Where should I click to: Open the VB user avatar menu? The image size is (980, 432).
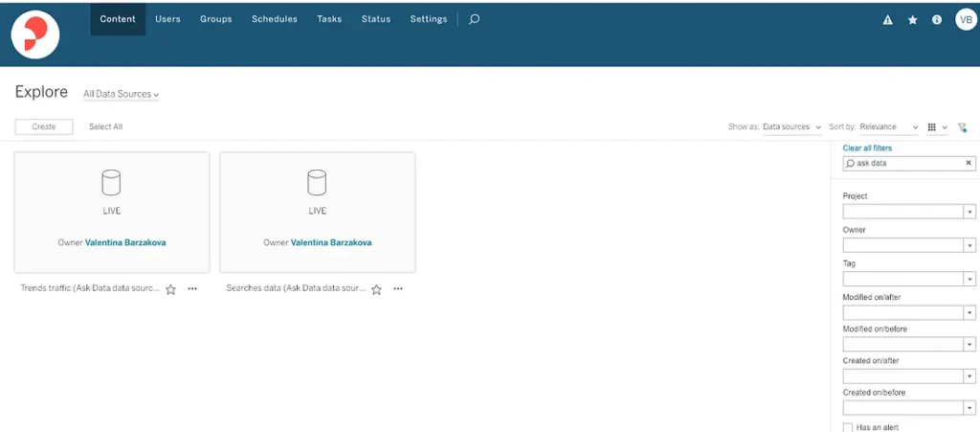[x=965, y=19]
